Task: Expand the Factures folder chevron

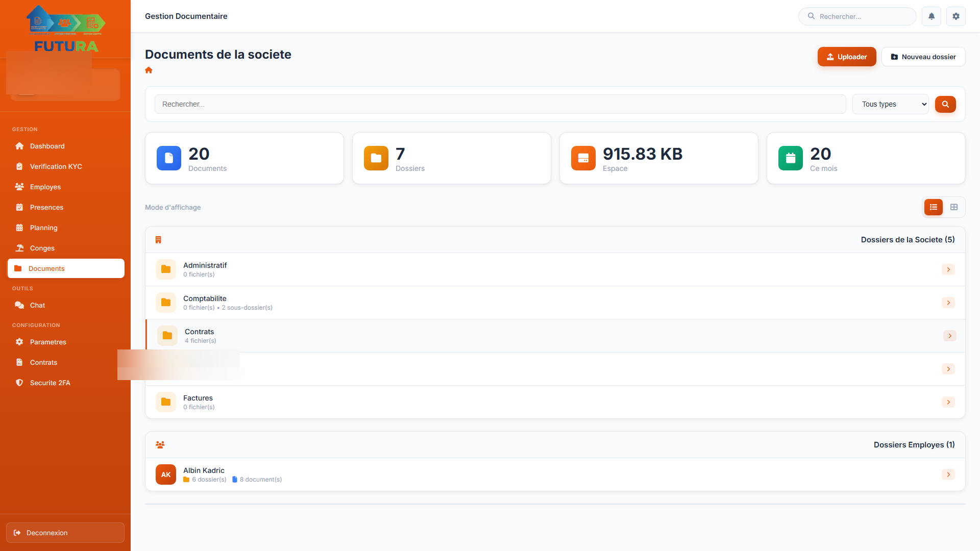Action: pos(948,402)
